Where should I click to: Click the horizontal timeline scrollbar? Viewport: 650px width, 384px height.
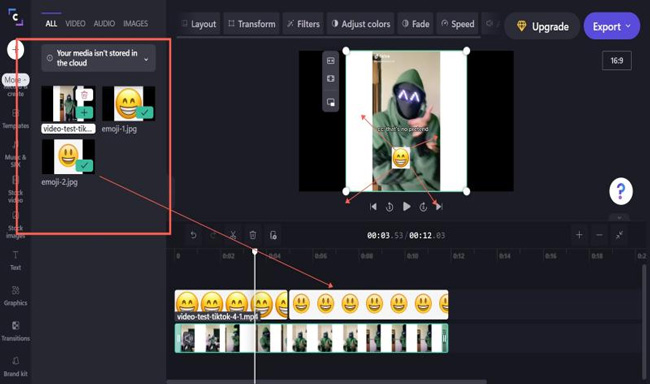pyautogui.click(x=327, y=382)
